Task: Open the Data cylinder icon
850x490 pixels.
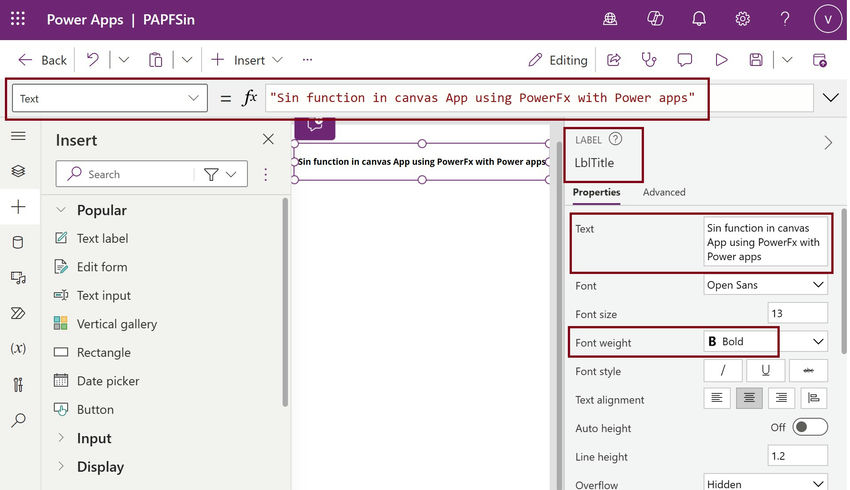Action: point(18,242)
